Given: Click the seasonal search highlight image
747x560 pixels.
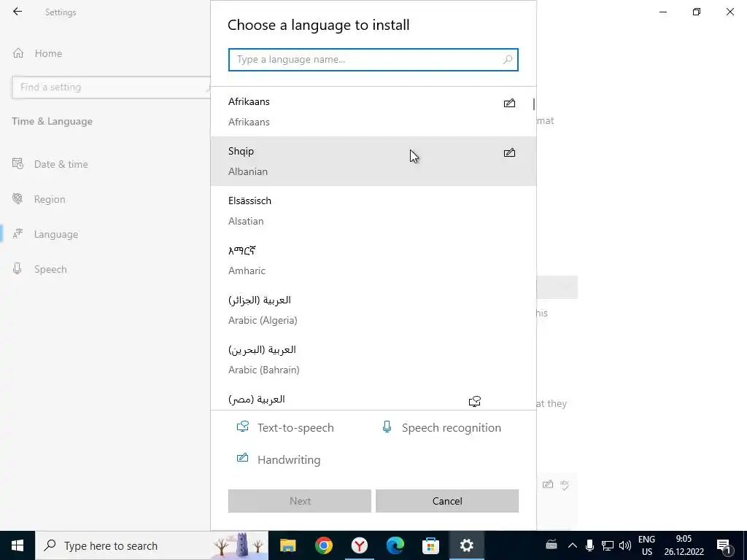Looking at the screenshot, I should click(239, 545).
